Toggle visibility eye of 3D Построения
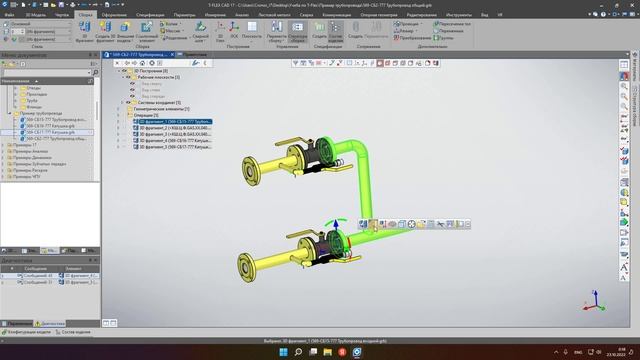 (124, 71)
